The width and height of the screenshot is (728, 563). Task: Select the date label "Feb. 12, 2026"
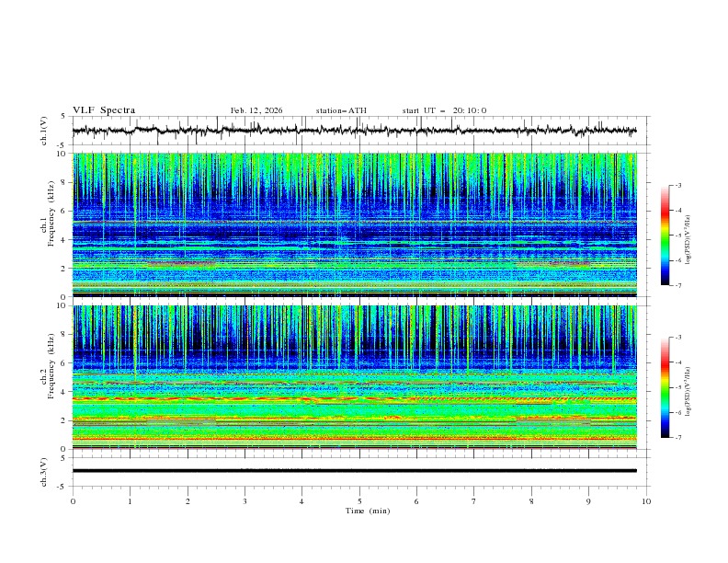tap(256, 110)
